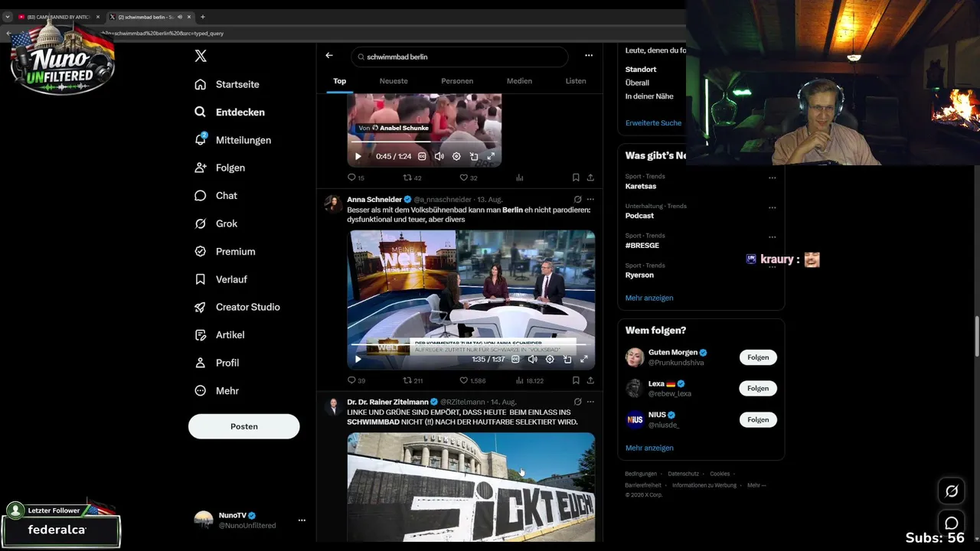Viewport: 980px width, 551px height.
Task: Seek in Anna Schneider's video progress bar
Action: [x=471, y=344]
